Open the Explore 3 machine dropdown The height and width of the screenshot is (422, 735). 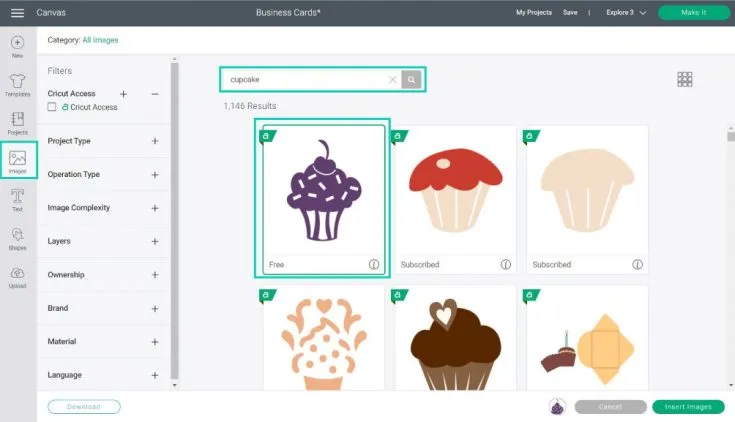click(x=627, y=12)
